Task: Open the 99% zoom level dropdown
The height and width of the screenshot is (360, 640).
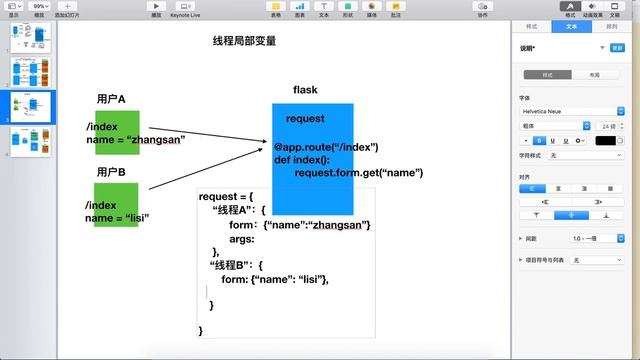Action: 40,6
